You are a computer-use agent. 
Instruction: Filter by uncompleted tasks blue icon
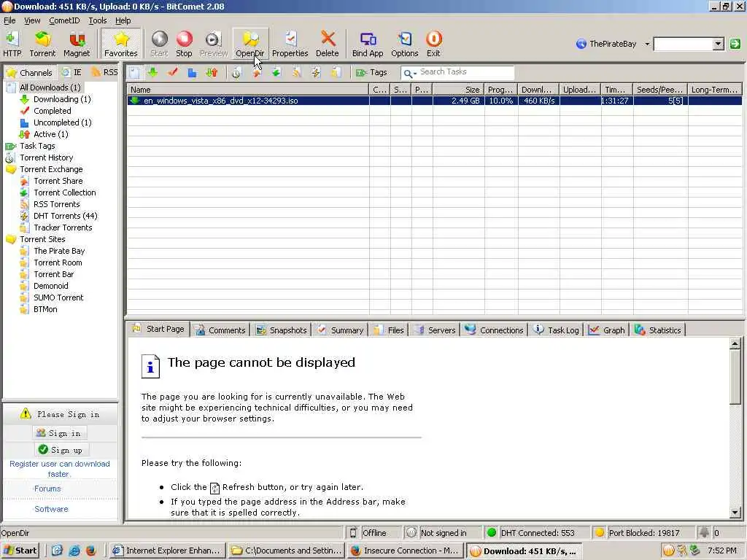(x=192, y=72)
